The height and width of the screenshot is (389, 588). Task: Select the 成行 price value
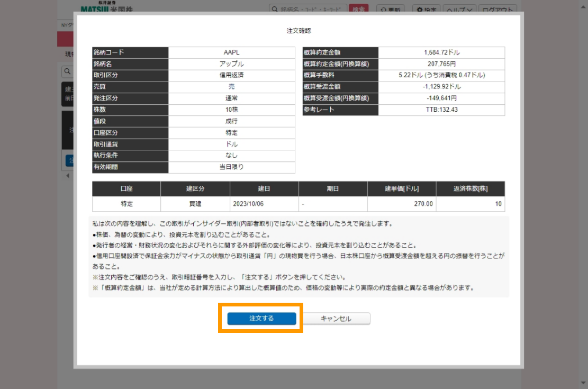coord(231,121)
